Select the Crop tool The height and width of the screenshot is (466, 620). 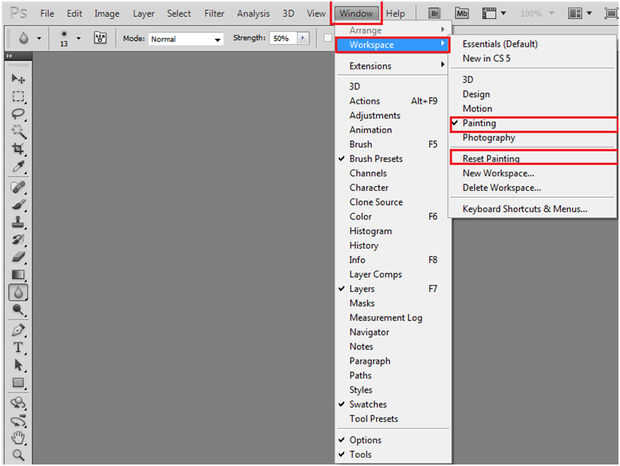pyautogui.click(x=18, y=149)
